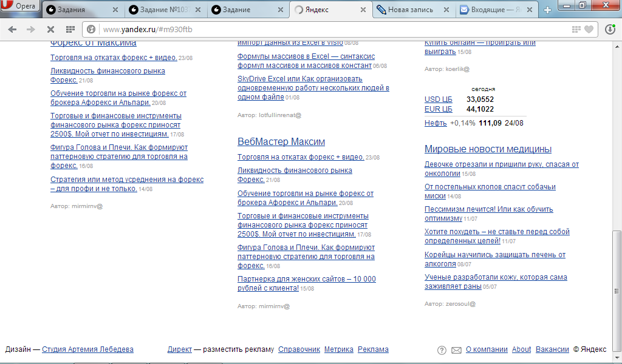Click the vertical scrollbar thumb
The height and width of the screenshot is (364, 622).
[x=617, y=291]
